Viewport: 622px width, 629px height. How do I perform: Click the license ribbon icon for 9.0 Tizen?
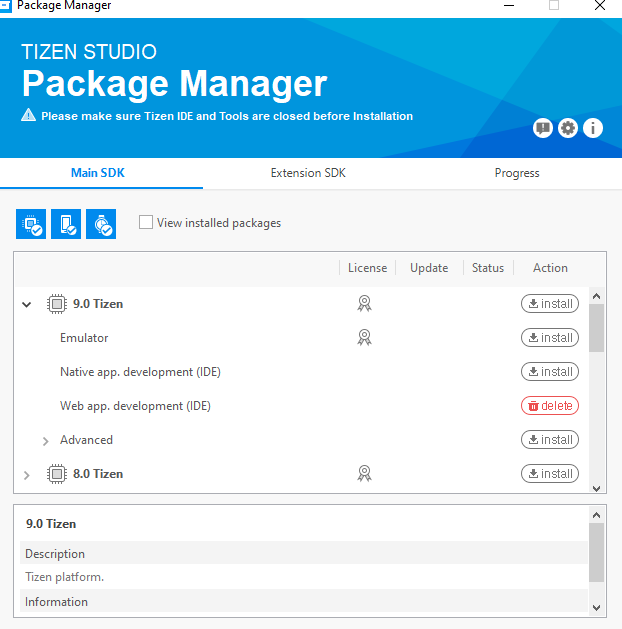point(365,304)
